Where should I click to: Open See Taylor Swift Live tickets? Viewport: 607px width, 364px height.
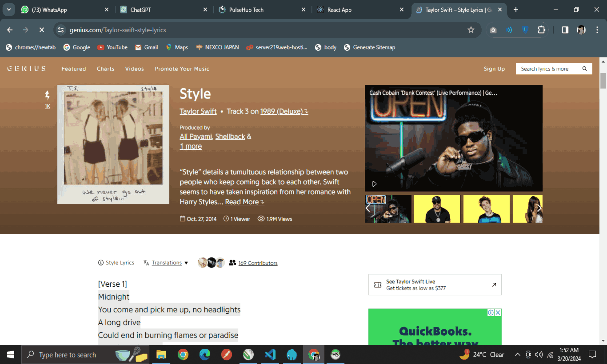pyautogui.click(x=435, y=285)
